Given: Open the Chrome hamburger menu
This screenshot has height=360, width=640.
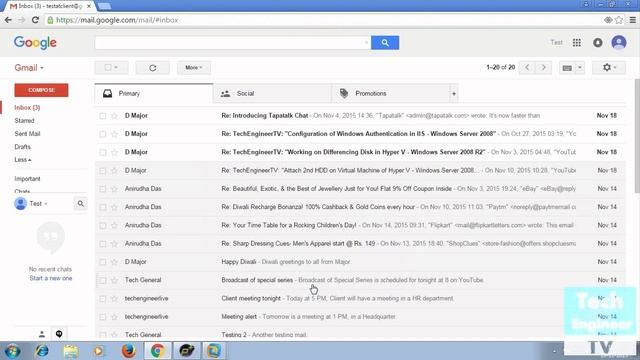Looking at the screenshot, I should [x=633, y=20].
